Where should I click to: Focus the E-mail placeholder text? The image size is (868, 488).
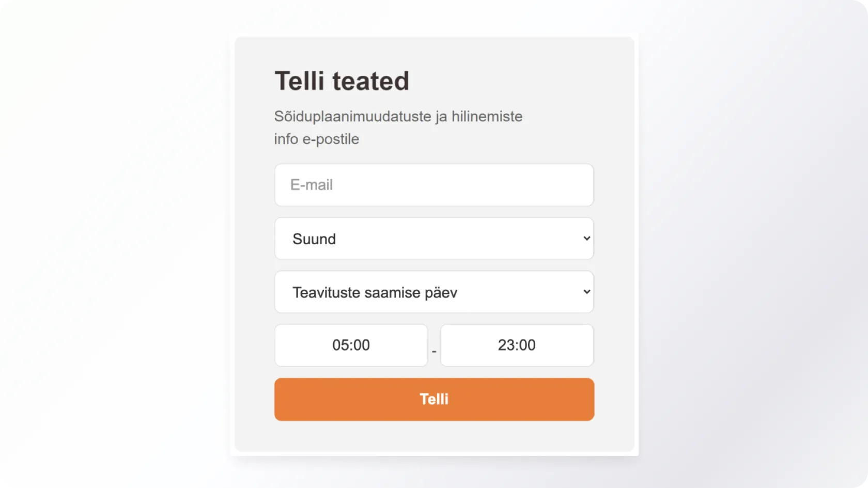click(312, 185)
